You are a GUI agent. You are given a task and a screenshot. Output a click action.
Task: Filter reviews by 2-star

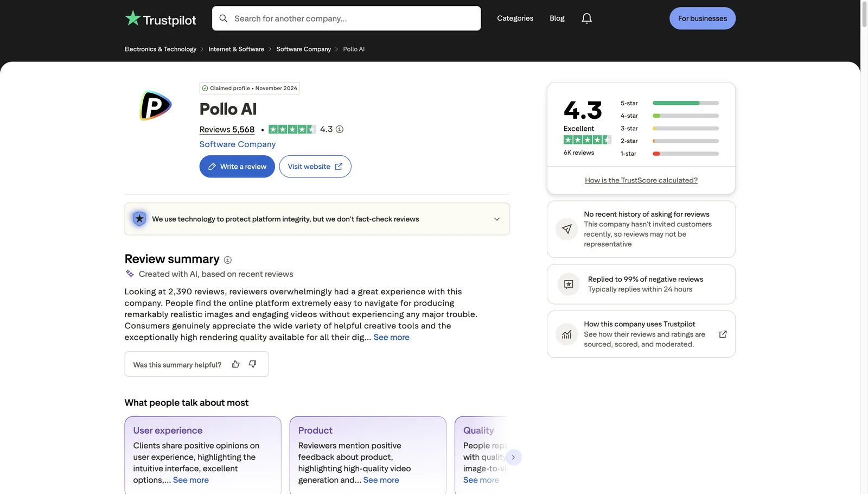pyautogui.click(x=669, y=141)
